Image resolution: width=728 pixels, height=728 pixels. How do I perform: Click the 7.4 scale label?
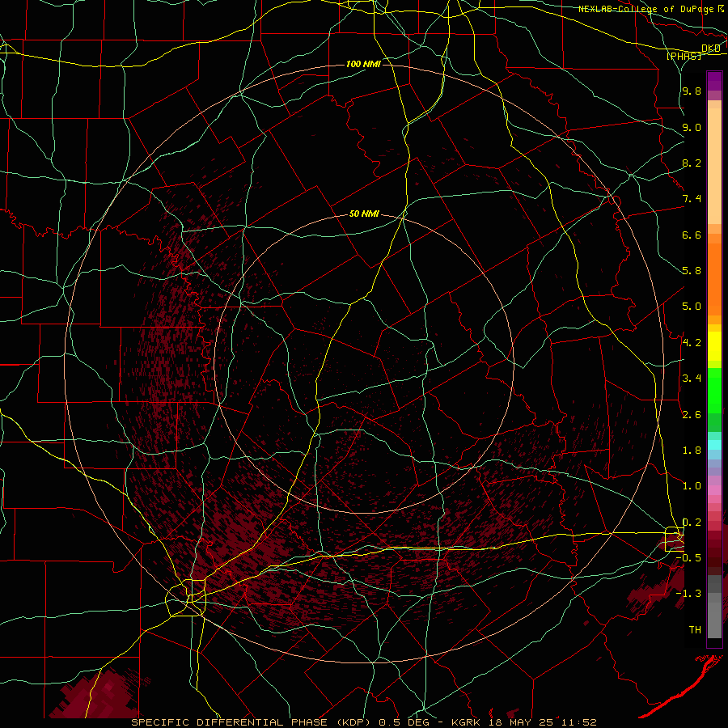pos(692,199)
